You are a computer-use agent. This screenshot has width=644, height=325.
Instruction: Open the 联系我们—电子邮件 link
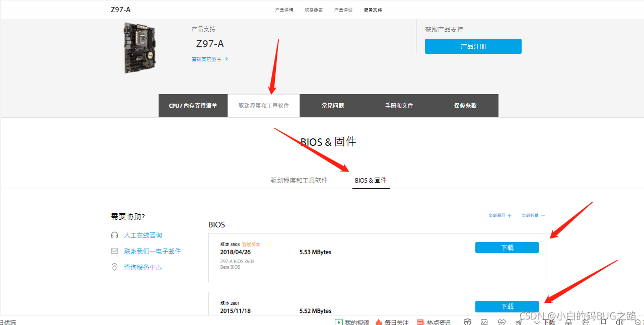click(x=153, y=251)
